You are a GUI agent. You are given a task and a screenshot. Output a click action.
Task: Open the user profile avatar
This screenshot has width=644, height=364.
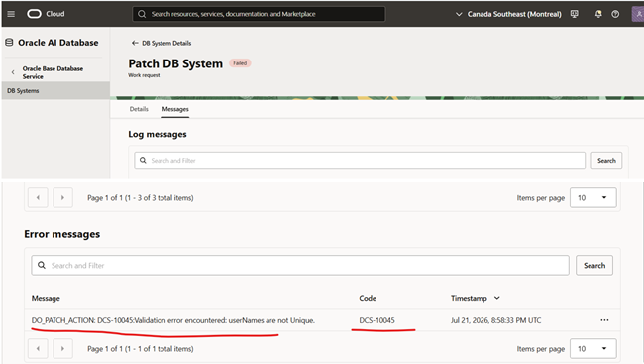pos(638,14)
